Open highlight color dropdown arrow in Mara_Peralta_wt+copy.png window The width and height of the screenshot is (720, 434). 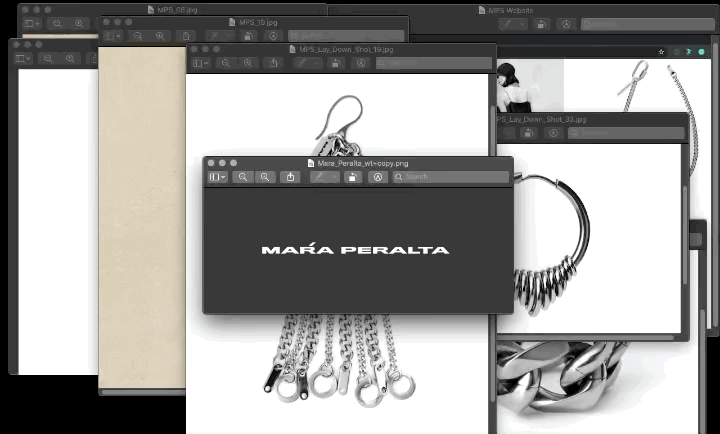click(335, 177)
